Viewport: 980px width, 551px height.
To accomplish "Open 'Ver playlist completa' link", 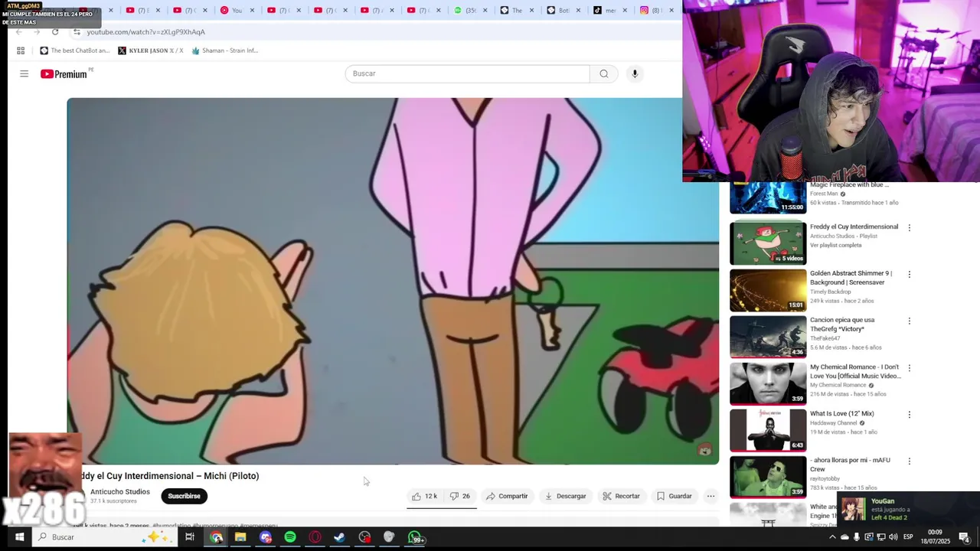I will click(835, 245).
